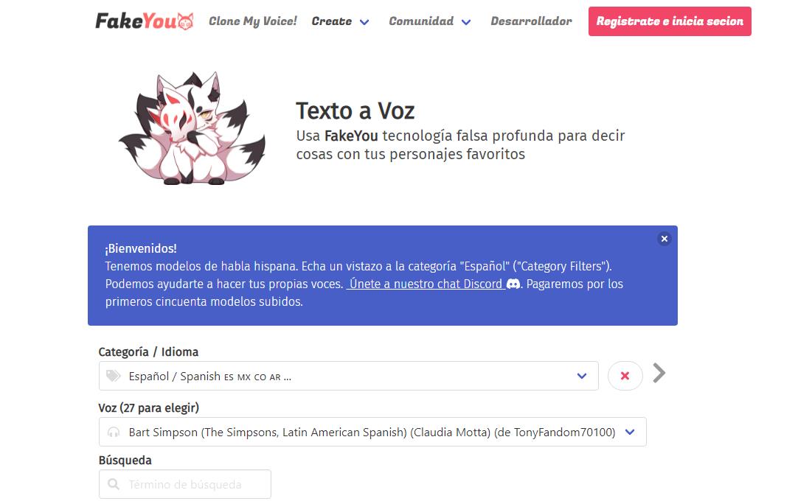Open the Clone My Voice! page
The image size is (812, 504).
[253, 21]
